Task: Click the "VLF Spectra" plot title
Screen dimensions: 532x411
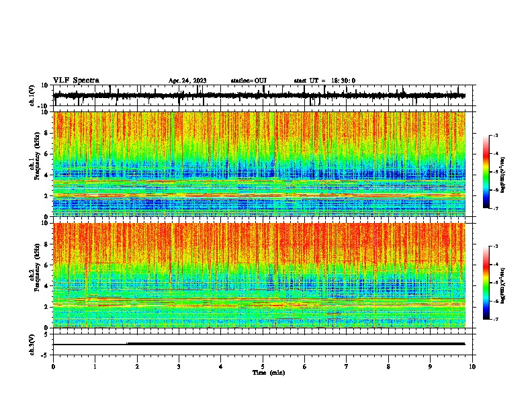Action: [x=76, y=81]
